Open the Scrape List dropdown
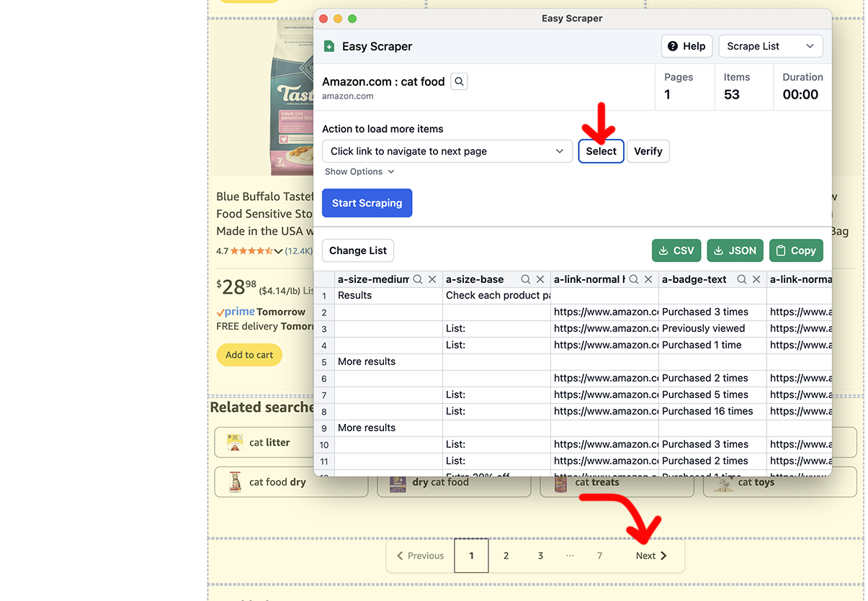The width and height of the screenshot is (868, 601). click(x=770, y=46)
